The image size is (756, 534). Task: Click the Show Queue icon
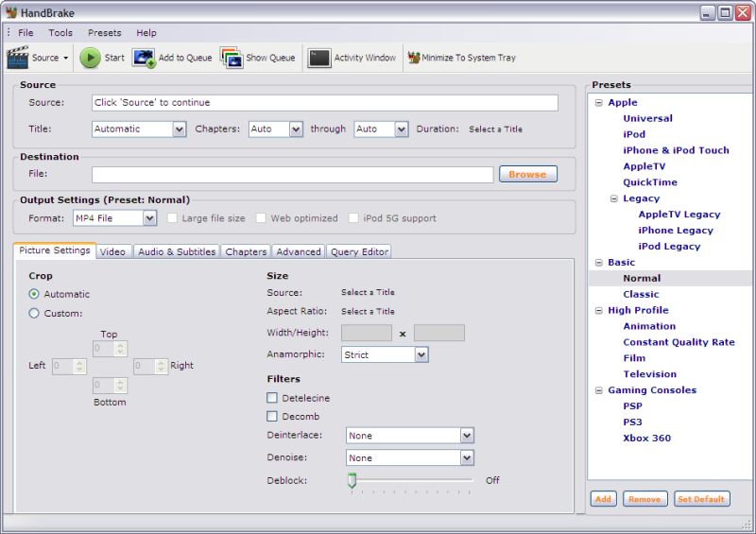point(232,58)
